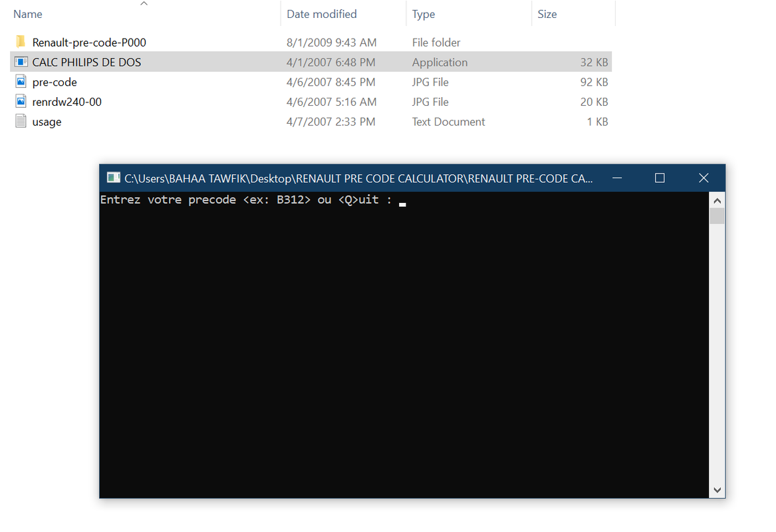Click the date 4/1/2007 6:48 PM
Image resolution: width=776 pixels, height=532 pixels.
pos(331,63)
